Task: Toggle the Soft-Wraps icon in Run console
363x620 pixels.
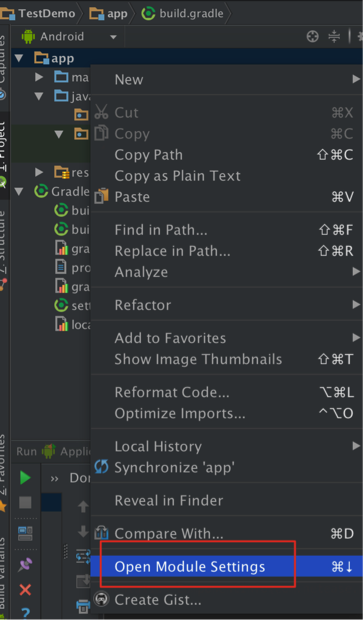Action: [83, 555]
